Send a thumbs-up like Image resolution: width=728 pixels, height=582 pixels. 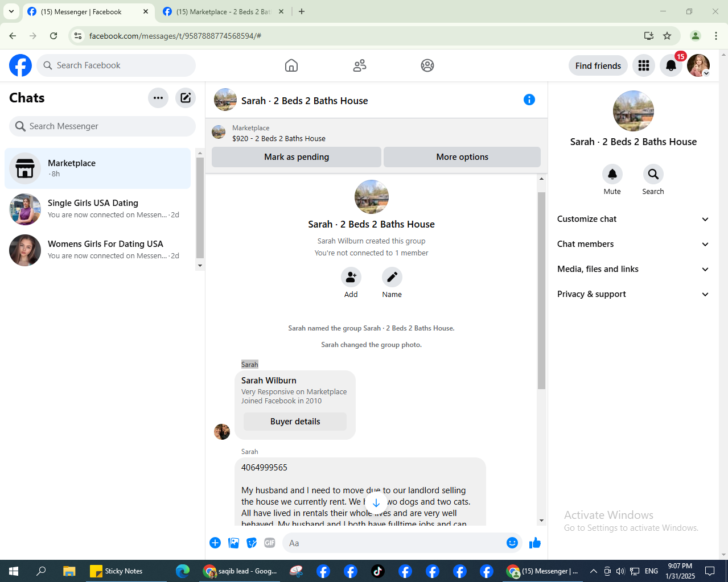[x=535, y=543]
